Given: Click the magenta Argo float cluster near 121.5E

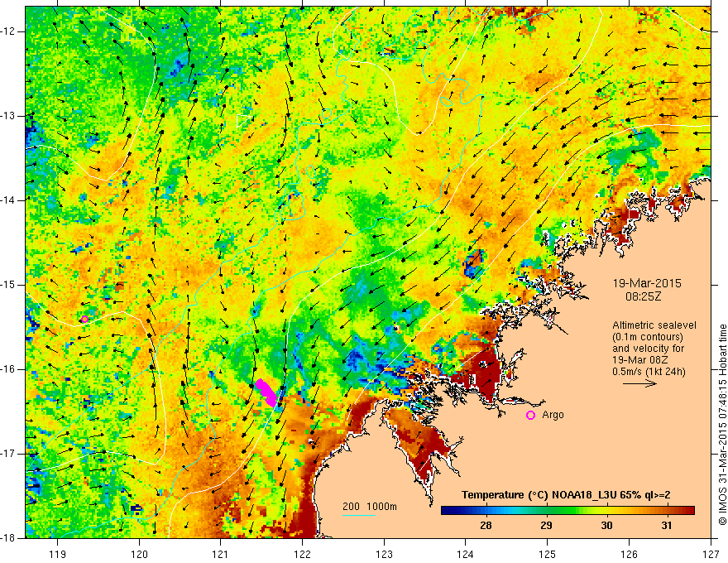Looking at the screenshot, I should point(266,393).
